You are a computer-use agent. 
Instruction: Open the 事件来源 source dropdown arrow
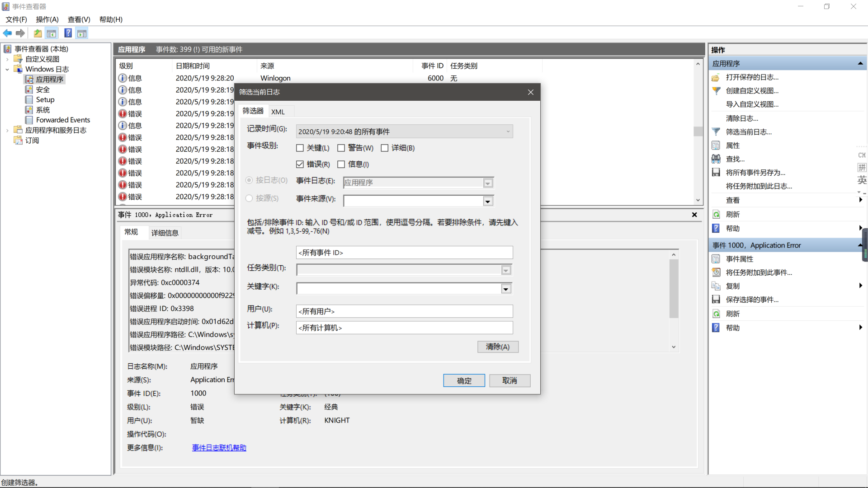click(x=487, y=201)
